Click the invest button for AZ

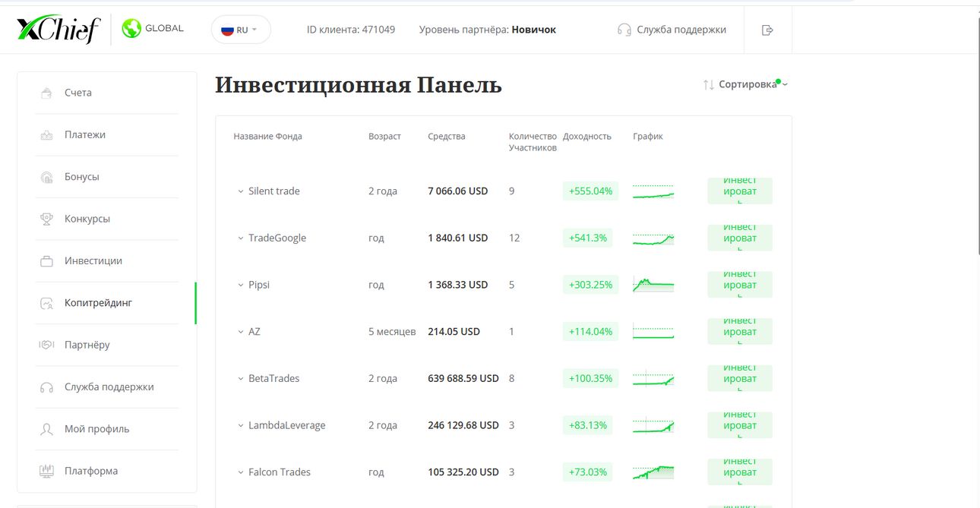(740, 331)
